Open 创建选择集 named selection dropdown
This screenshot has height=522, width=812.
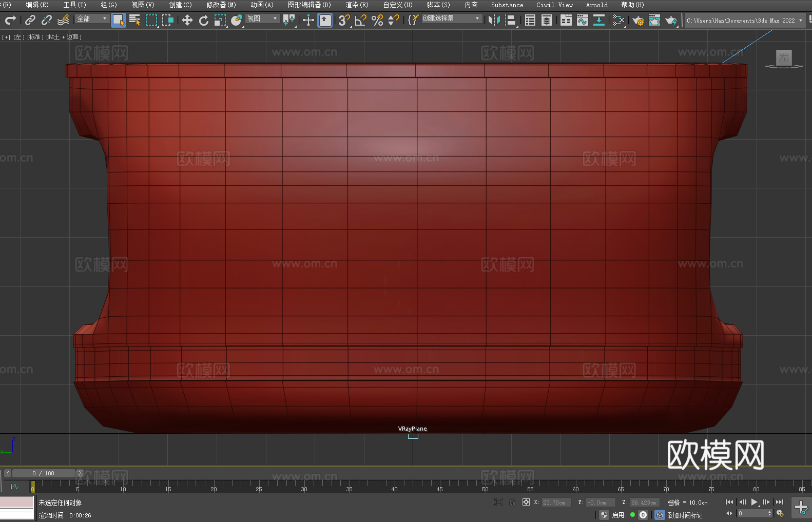452,18
